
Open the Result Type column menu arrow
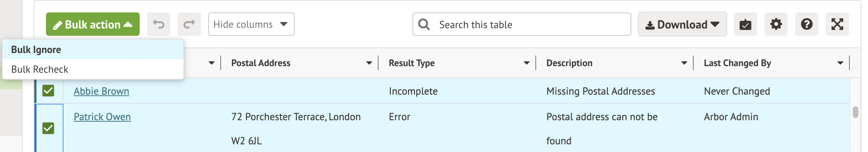tap(527, 63)
